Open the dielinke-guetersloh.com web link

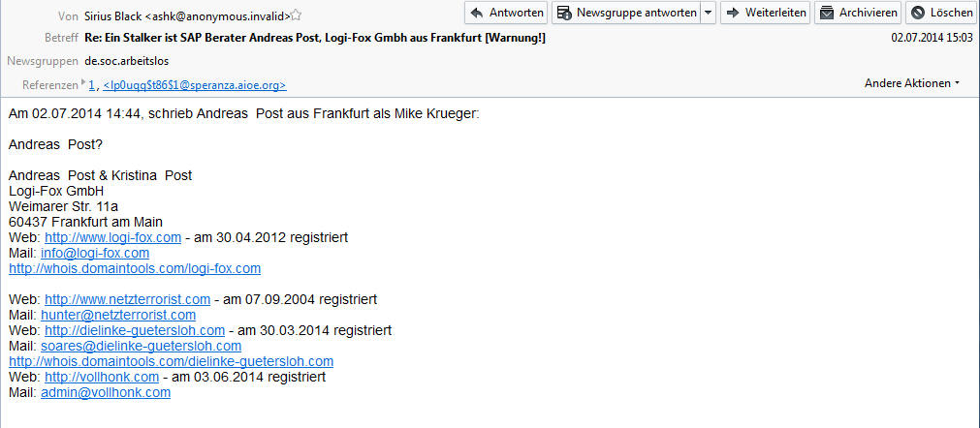[135, 330]
